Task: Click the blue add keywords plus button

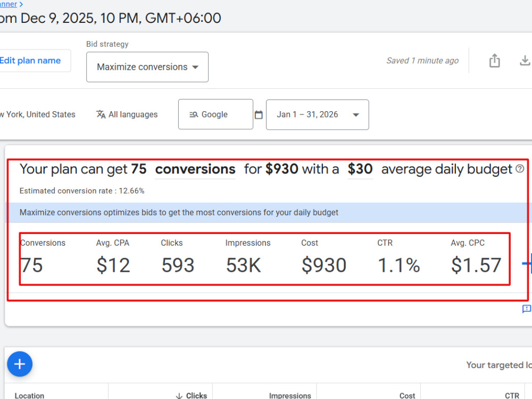Action: point(20,364)
